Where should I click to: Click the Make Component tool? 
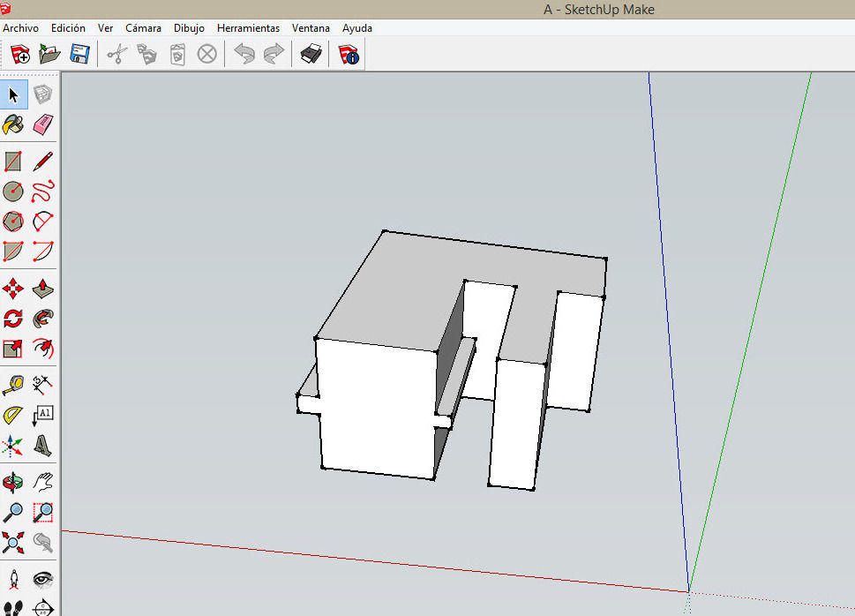click(42, 94)
